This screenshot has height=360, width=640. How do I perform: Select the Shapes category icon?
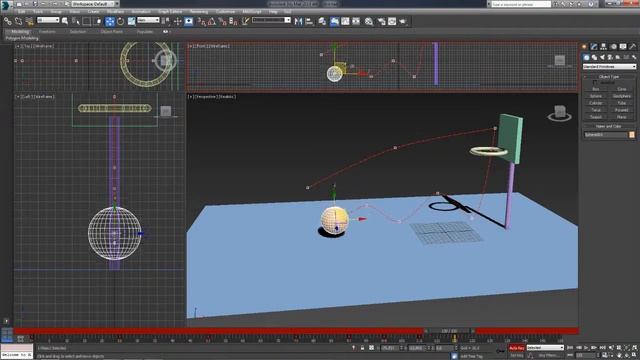click(594, 58)
